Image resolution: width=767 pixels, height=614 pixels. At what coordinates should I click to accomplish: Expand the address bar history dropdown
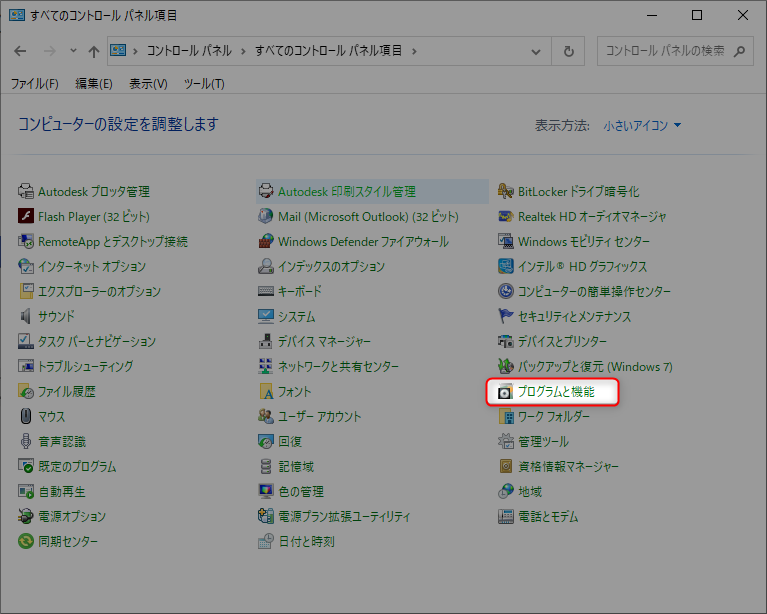[536, 51]
